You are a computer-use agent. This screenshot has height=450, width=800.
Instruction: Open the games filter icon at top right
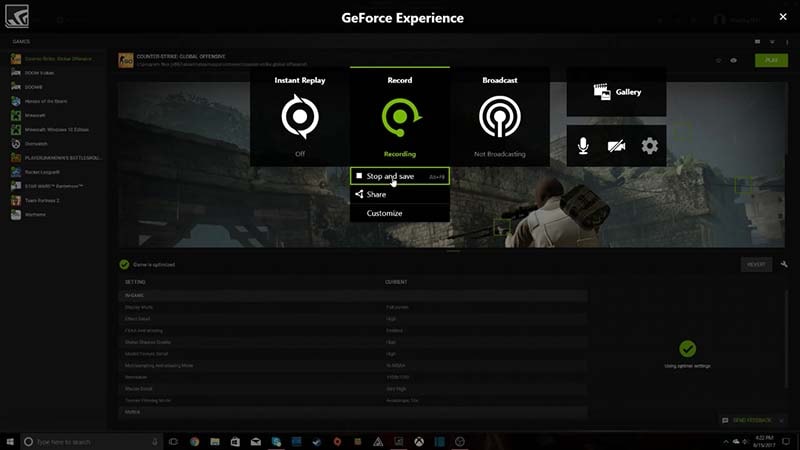(x=772, y=41)
